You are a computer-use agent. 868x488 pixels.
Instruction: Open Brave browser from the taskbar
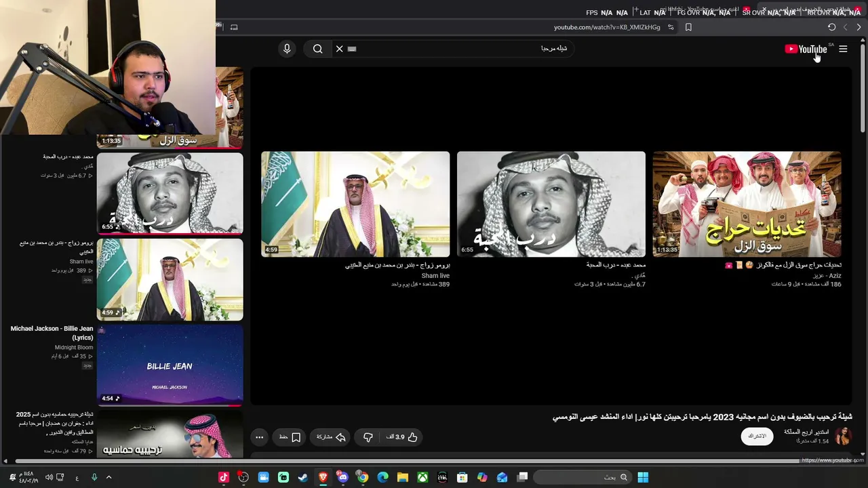click(x=323, y=477)
